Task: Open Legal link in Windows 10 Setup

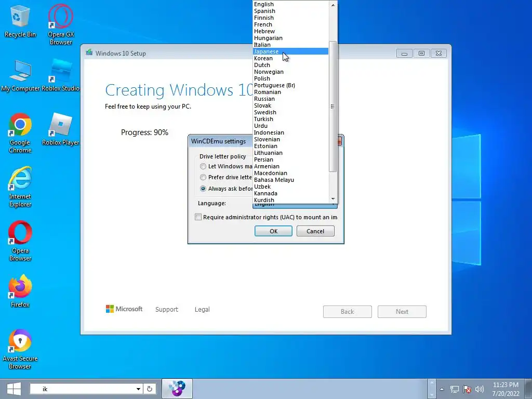Action: click(x=202, y=310)
